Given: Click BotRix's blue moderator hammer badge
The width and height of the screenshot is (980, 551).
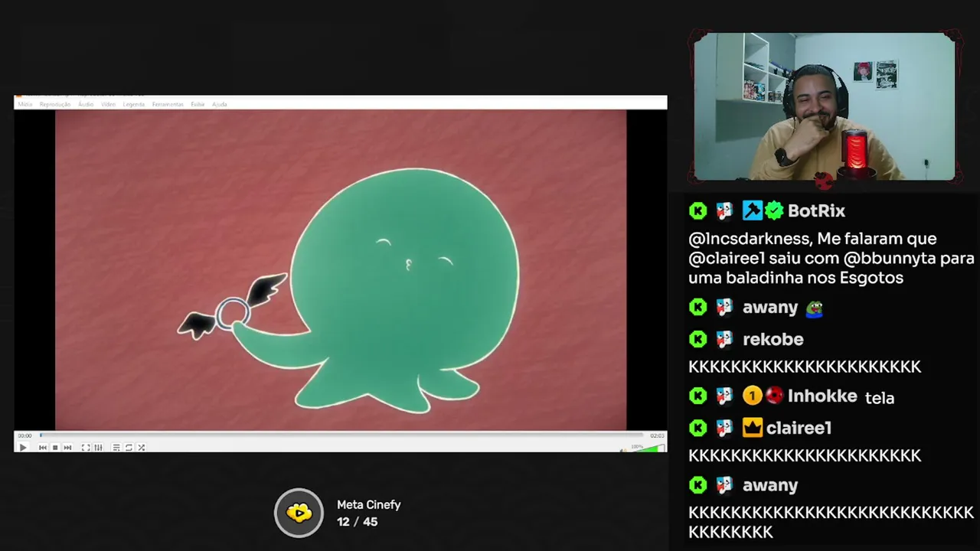Looking at the screenshot, I should coord(753,210).
